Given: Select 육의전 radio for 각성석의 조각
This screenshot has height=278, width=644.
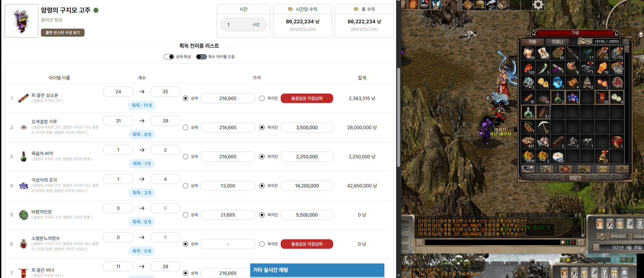Looking at the screenshot, I should [262, 186].
